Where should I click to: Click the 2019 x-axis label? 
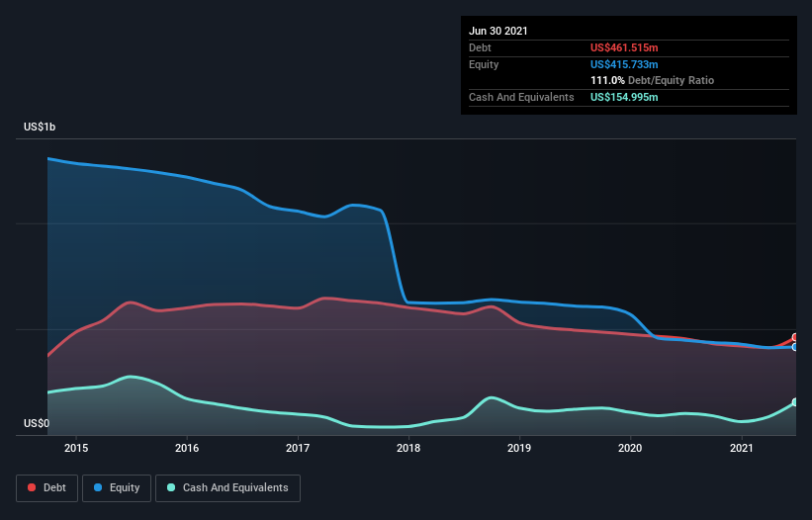coord(519,448)
